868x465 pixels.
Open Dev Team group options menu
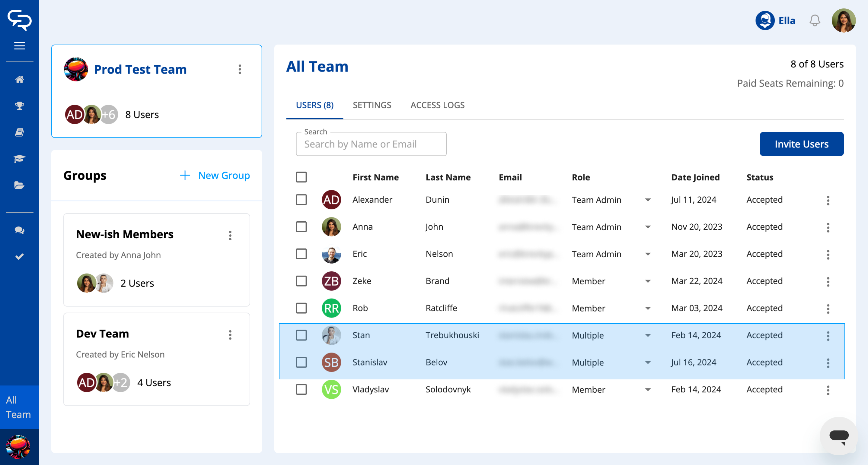coord(230,335)
